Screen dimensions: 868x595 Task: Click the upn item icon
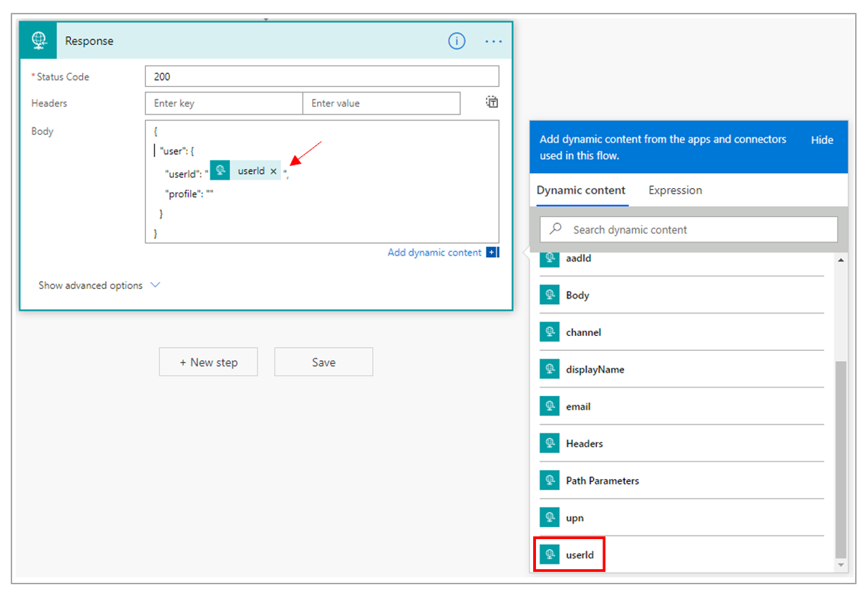click(550, 518)
